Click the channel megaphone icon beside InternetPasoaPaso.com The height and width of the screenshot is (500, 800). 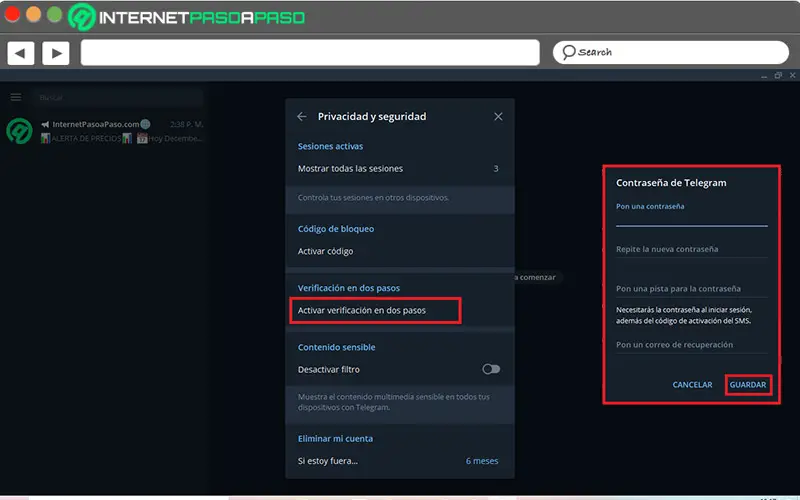(45, 124)
